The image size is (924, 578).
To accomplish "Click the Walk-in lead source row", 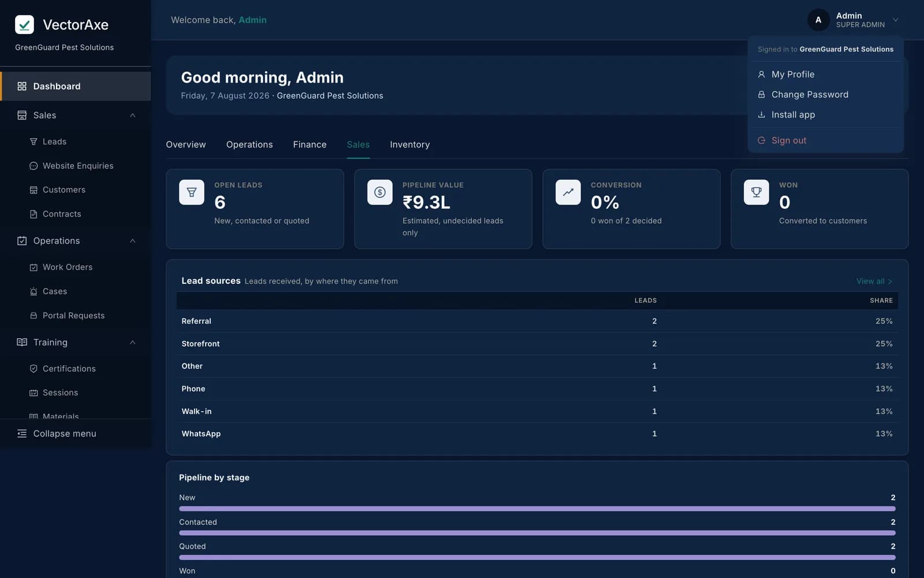I will [537, 411].
